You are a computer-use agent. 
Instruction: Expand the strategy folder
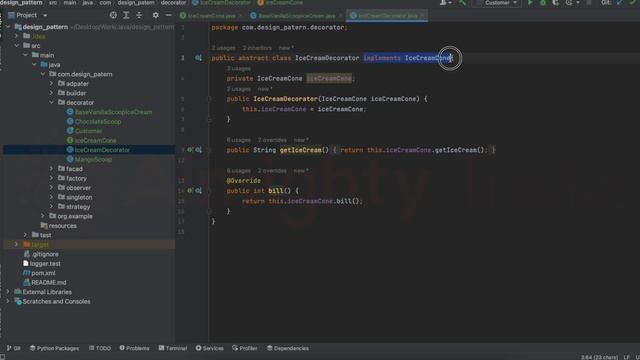pos(51,207)
